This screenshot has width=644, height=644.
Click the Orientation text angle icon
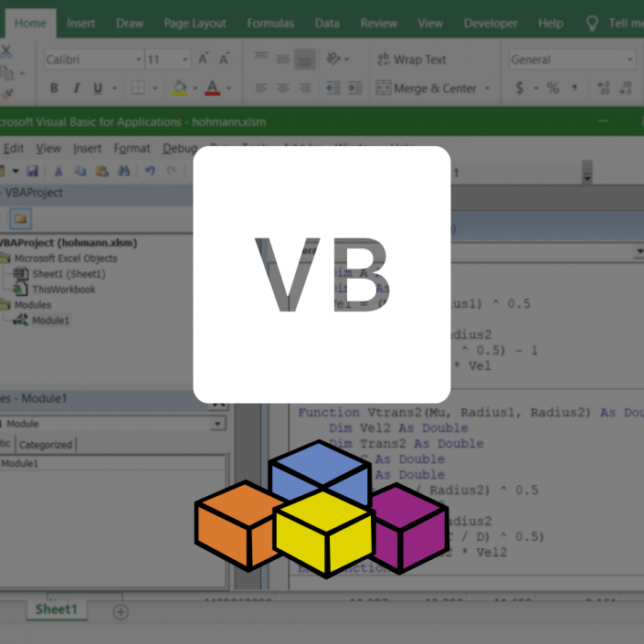333,58
